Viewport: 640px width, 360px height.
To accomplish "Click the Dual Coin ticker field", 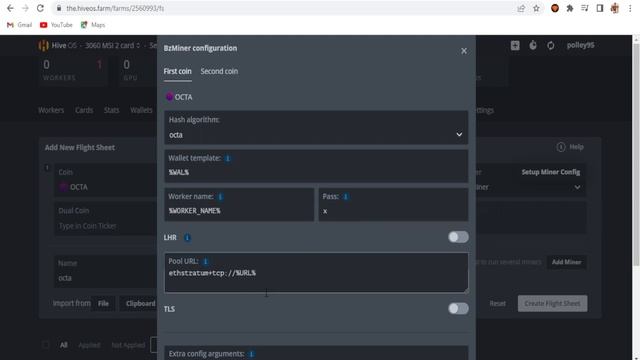I will click(x=106, y=219).
